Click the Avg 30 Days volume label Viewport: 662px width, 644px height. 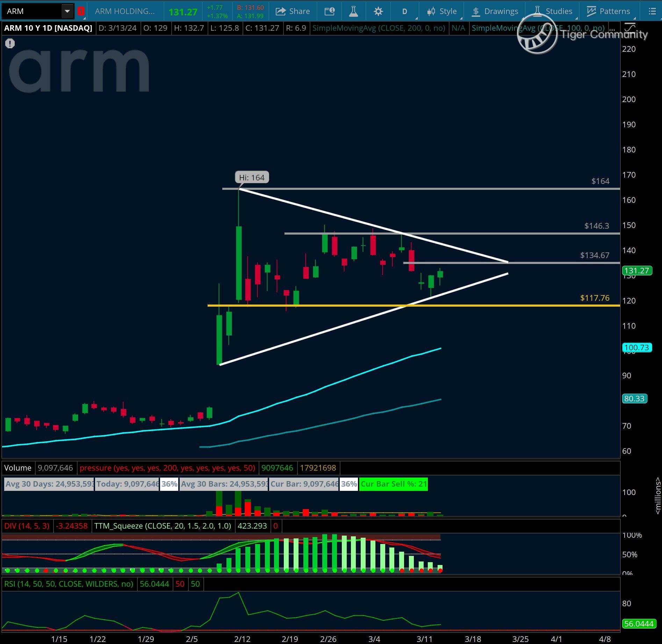[49, 484]
